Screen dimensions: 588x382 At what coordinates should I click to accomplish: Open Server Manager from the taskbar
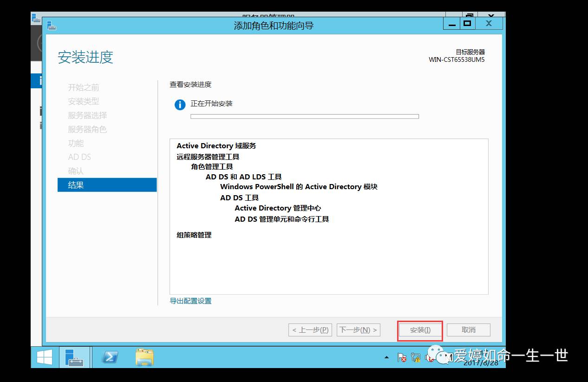click(x=74, y=357)
